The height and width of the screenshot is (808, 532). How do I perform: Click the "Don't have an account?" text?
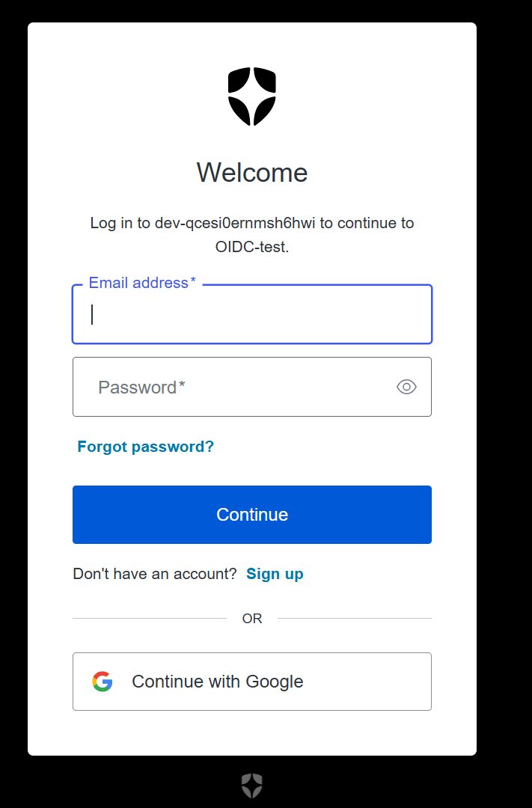pyautogui.click(x=155, y=574)
